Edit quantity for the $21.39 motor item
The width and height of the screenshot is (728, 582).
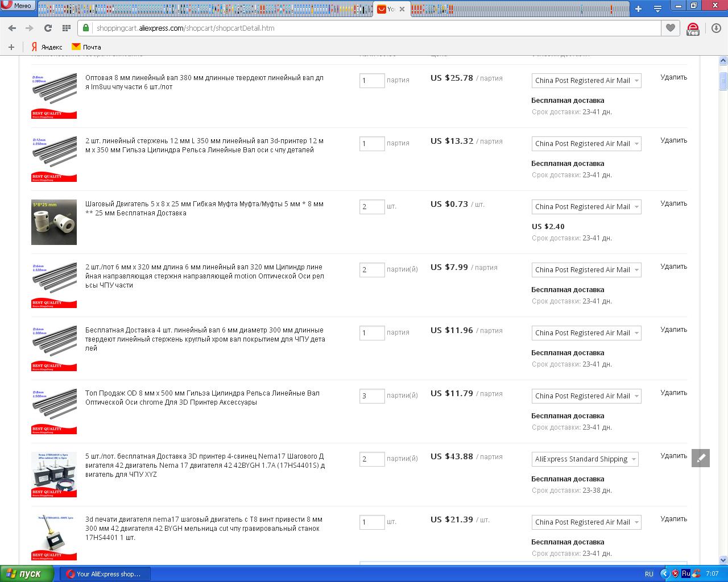(372, 522)
